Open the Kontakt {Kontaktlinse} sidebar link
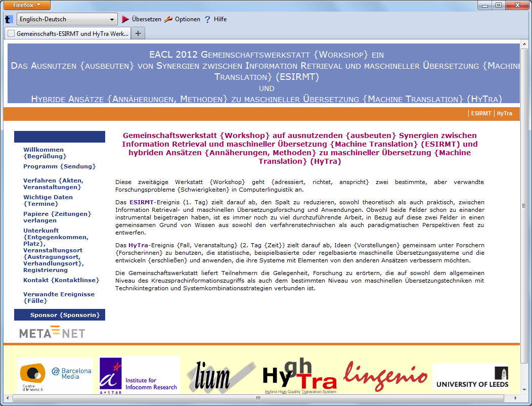The height and width of the screenshot is (406, 532). pyautogui.click(x=61, y=280)
